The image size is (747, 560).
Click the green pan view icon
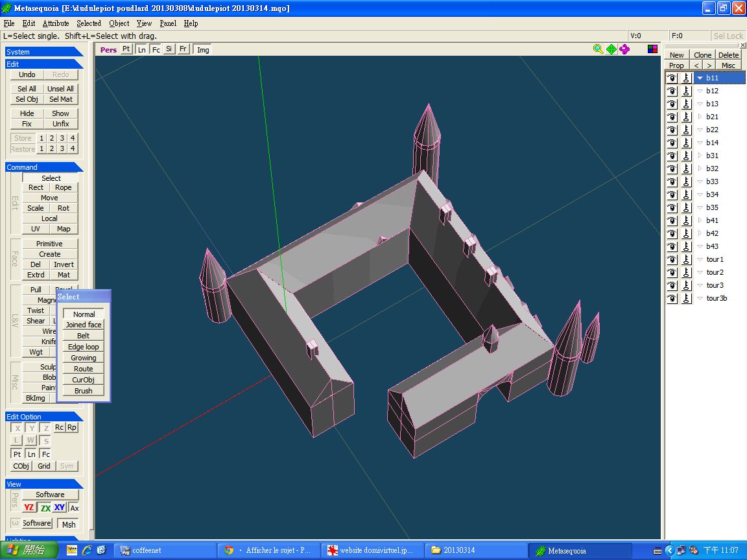[611, 49]
